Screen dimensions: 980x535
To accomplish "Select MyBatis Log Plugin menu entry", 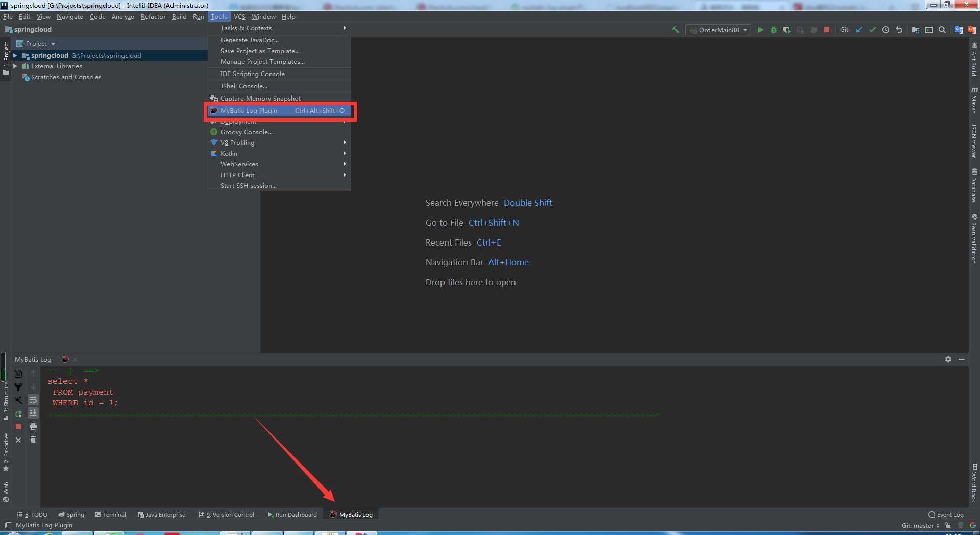I will (x=279, y=111).
